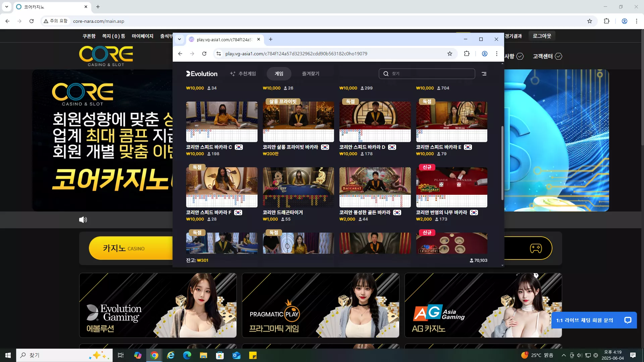Screen dimensions: 644x362
Task: Open the main Chrome window's three-dot menu
Action: tap(637, 21)
